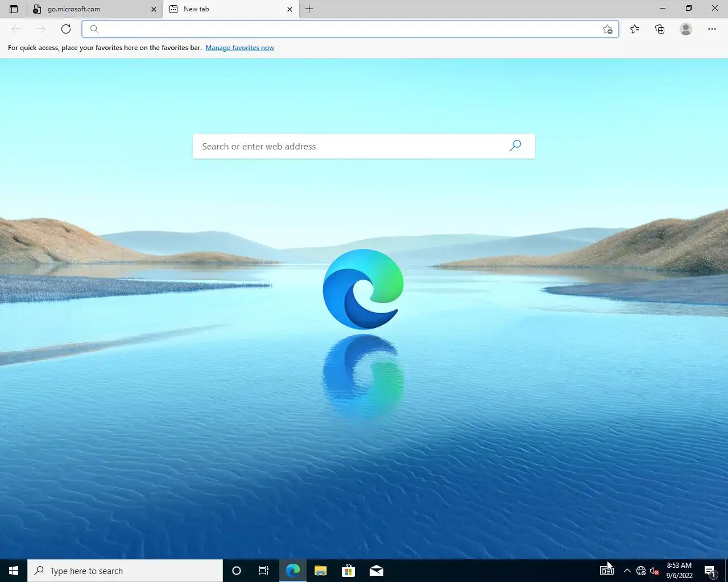Open Settings and more ellipsis menu

click(x=712, y=29)
